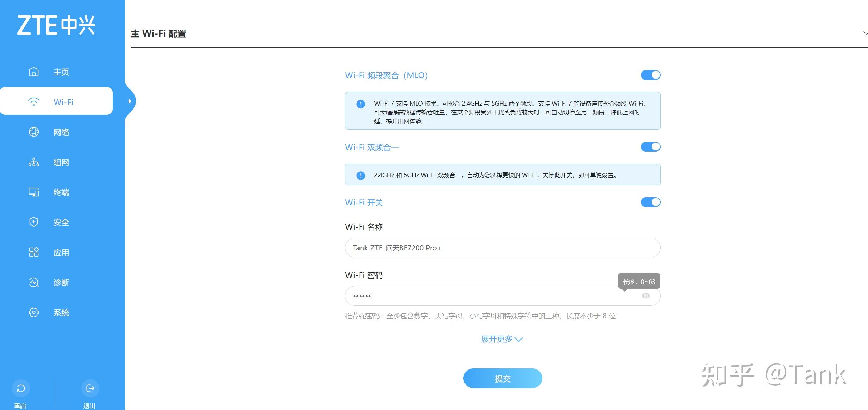Open 诊断 diagnostics from sidebar

(61, 282)
